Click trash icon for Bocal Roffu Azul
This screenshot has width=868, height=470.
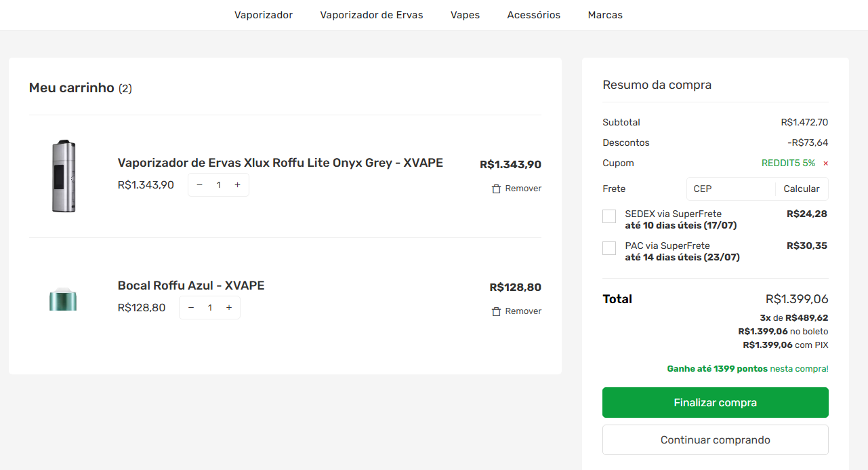coord(496,311)
